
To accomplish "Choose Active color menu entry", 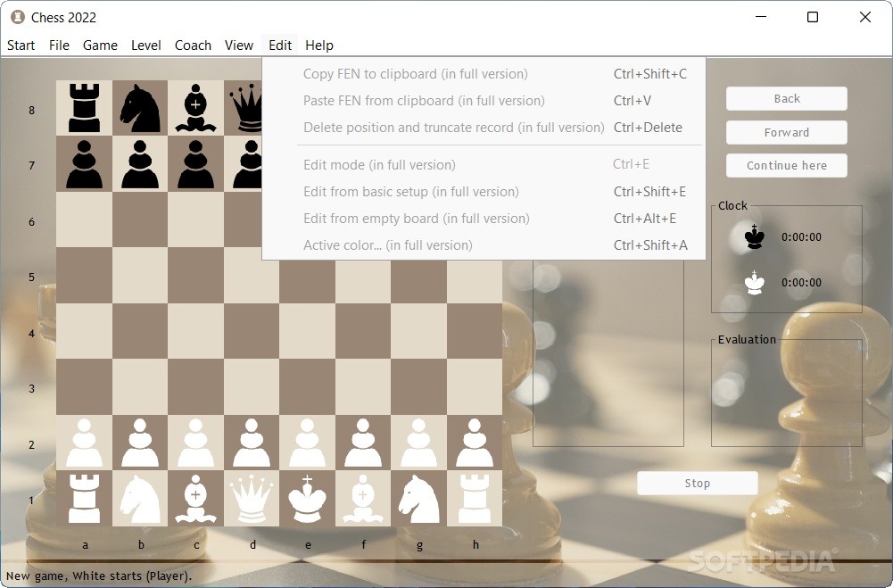I will (484, 245).
